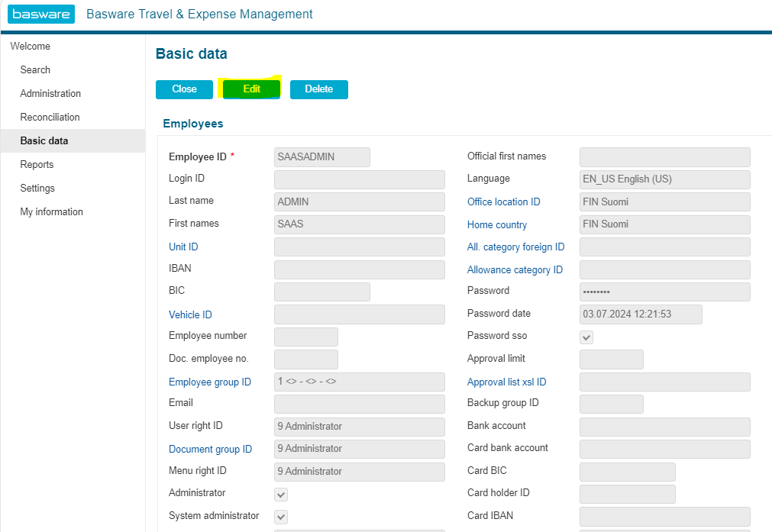Open the Settings menu item

(x=37, y=188)
